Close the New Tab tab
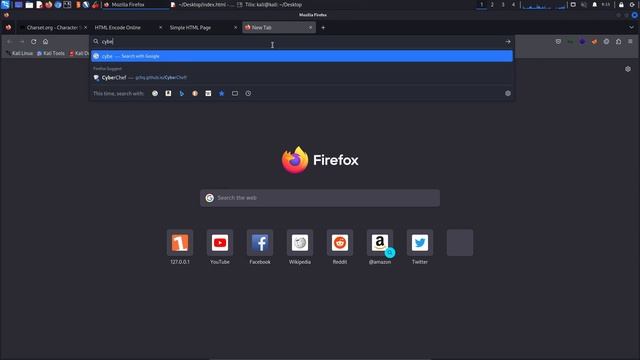Viewport: 640px width, 360px height. point(311,28)
